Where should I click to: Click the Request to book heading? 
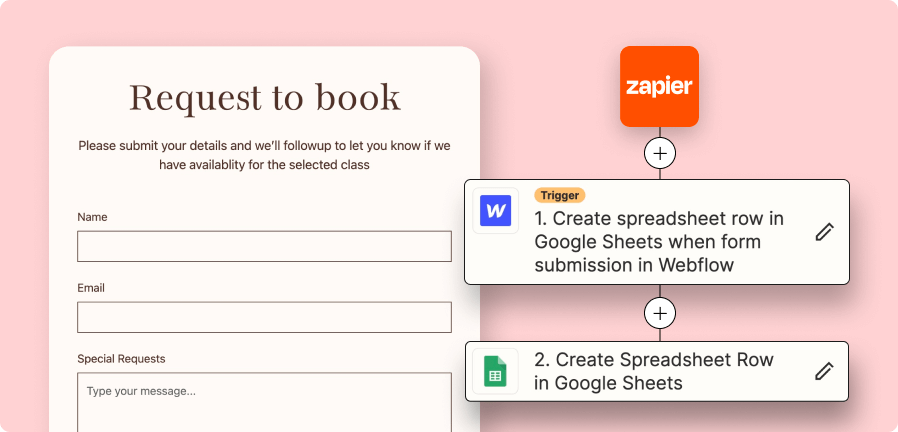(265, 97)
